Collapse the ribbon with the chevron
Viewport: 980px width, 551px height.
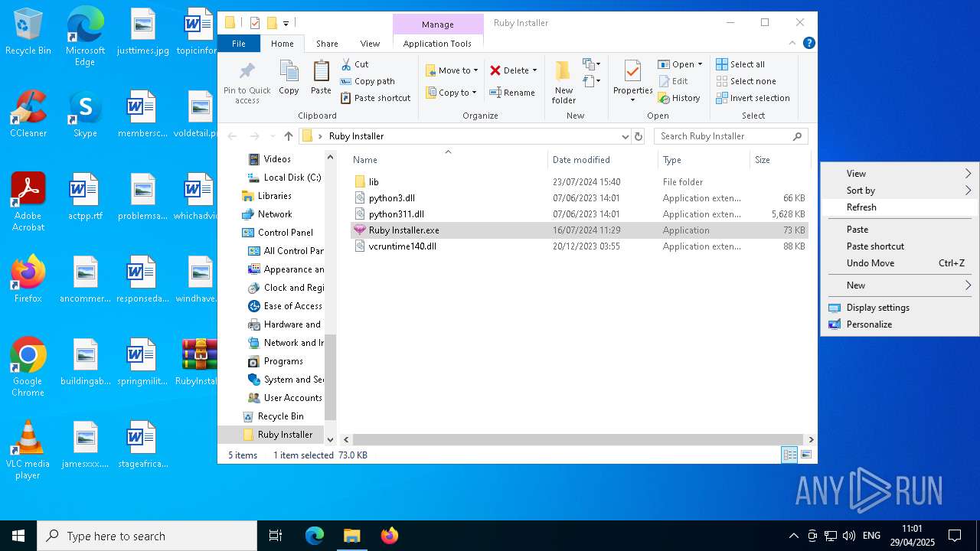[x=793, y=44]
